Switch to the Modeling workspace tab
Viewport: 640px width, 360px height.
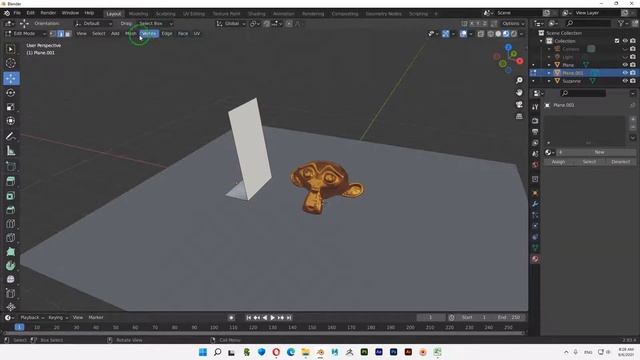click(138, 13)
